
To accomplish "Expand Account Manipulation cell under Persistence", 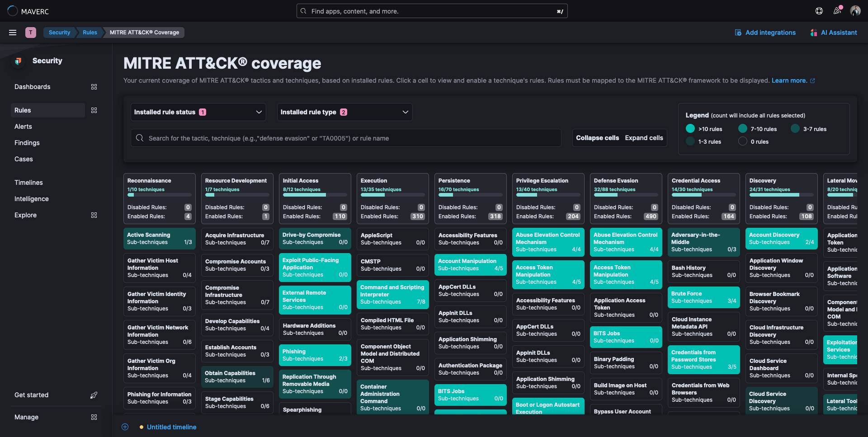I will point(471,265).
